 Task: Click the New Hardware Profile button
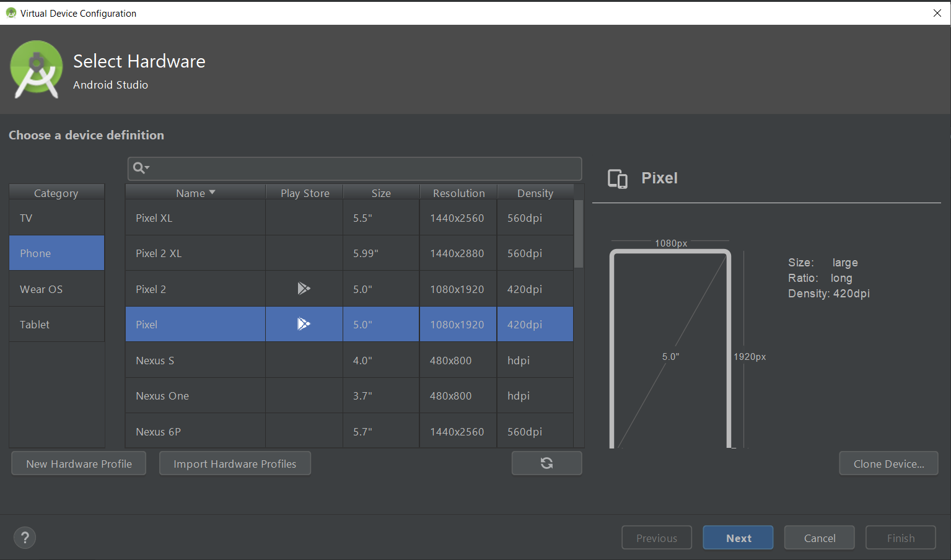pyautogui.click(x=79, y=463)
